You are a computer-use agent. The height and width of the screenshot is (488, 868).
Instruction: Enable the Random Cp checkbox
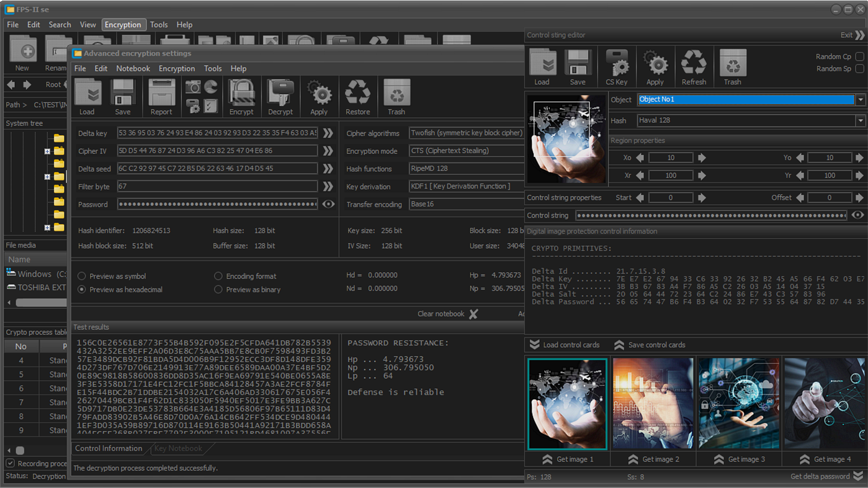click(859, 56)
